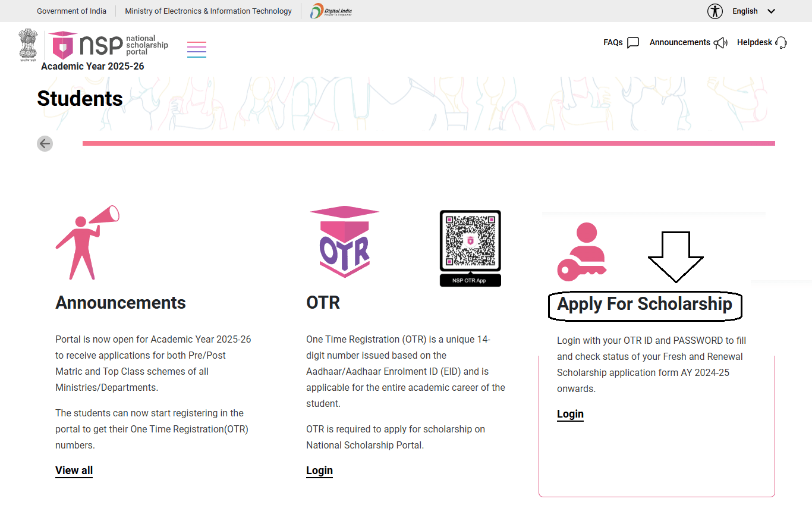
Task: Click View all under Announcements
Action: [74, 471]
